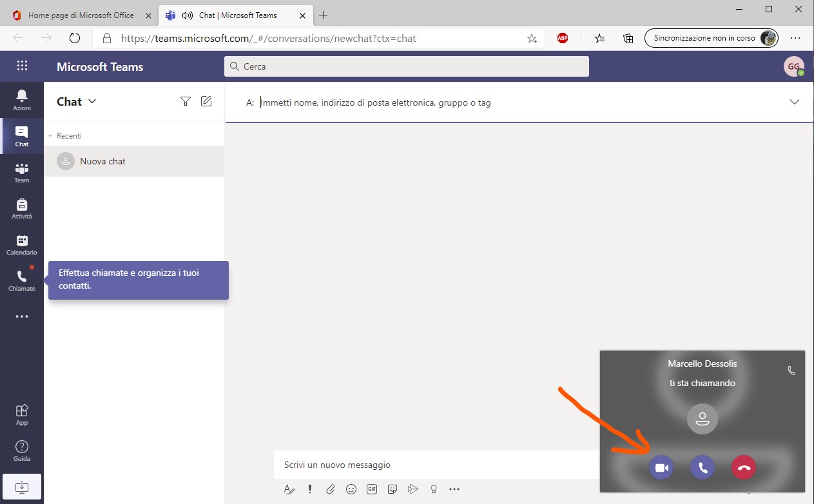This screenshot has width=814, height=504.
Task: Click the ABP Adblock Plus extension icon
Action: (563, 38)
